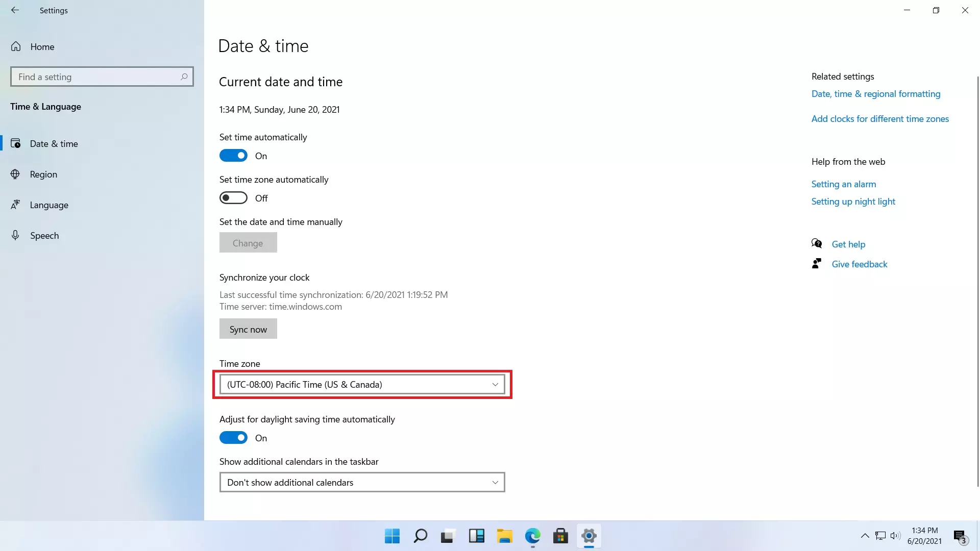The image size is (980, 551).
Task: Open the Language settings page
Action: (x=49, y=205)
